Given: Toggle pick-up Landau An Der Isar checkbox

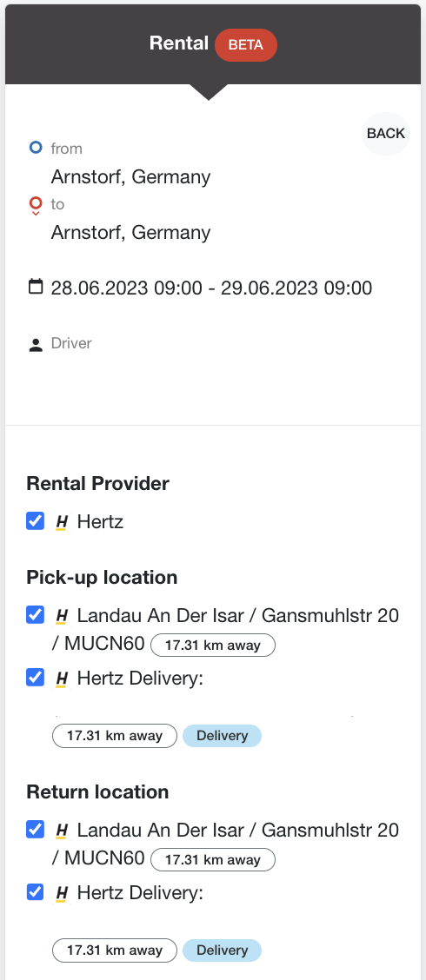Looking at the screenshot, I should point(35,615).
